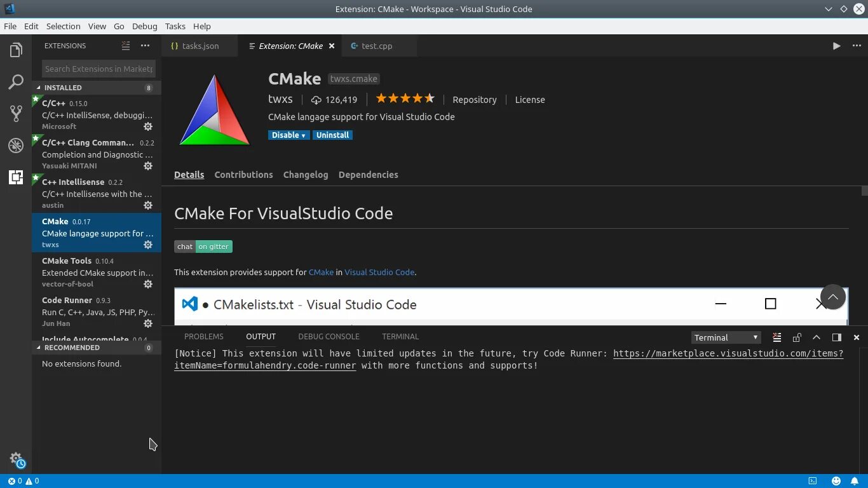
Task: Close the Extension: CMake tab
Action: tap(332, 46)
